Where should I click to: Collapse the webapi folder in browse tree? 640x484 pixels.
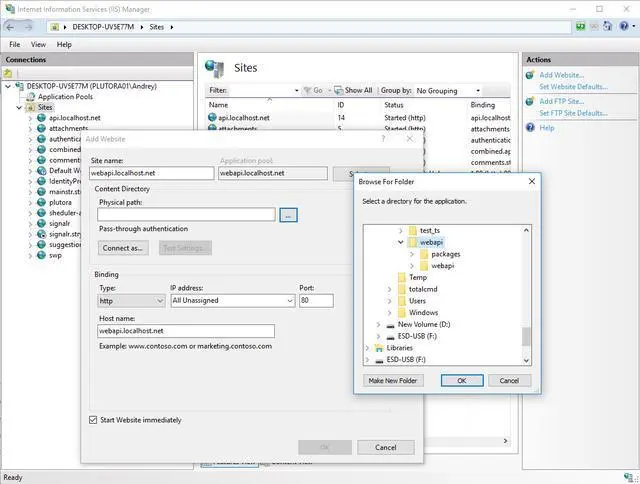pyautogui.click(x=401, y=242)
